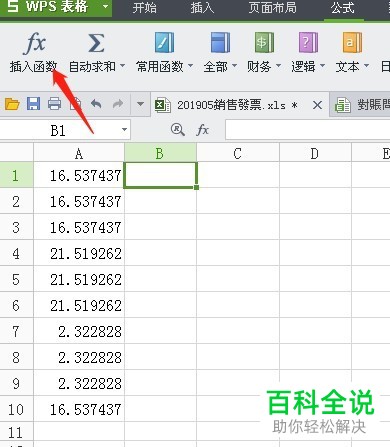The width and height of the screenshot is (390, 447).
Task: Click cell A5 containing 21.519262
Action: pyautogui.click(x=79, y=279)
